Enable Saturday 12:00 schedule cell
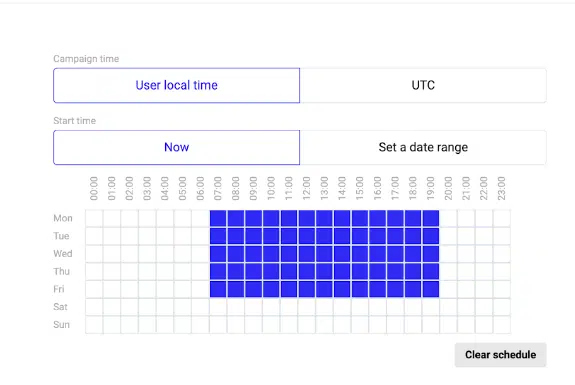Image resolution: width=575 pixels, height=385 pixels. (x=307, y=307)
